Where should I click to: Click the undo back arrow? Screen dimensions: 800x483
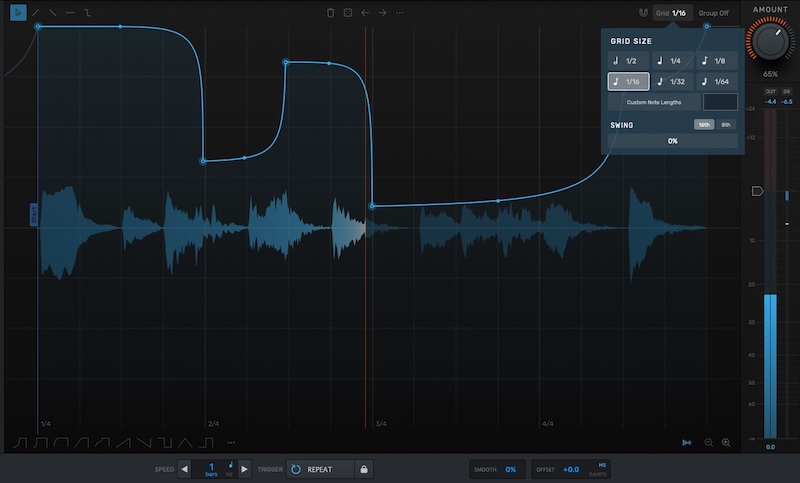click(x=365, y=13)
